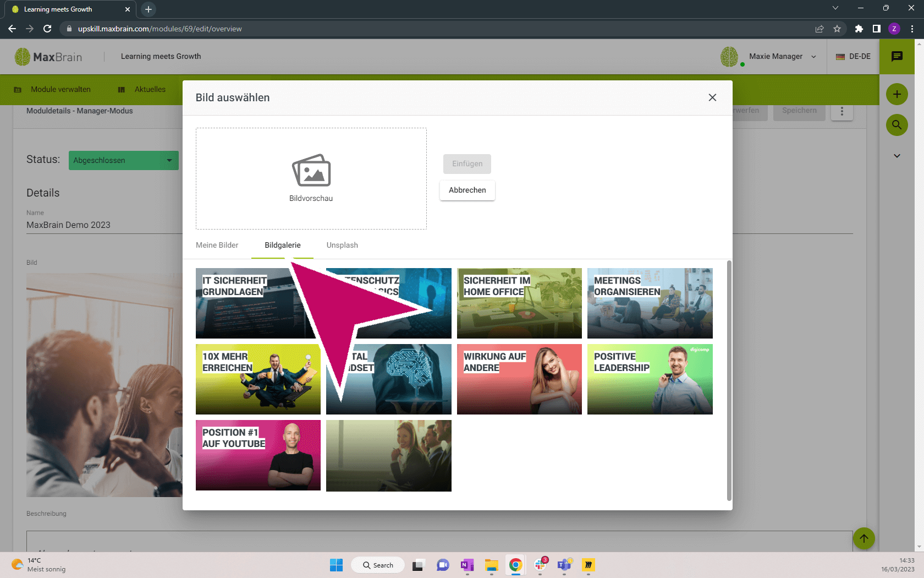Screen dimensions: 924x578
Task: Bookmark this page with the star icon
Action: pos(837,29)
